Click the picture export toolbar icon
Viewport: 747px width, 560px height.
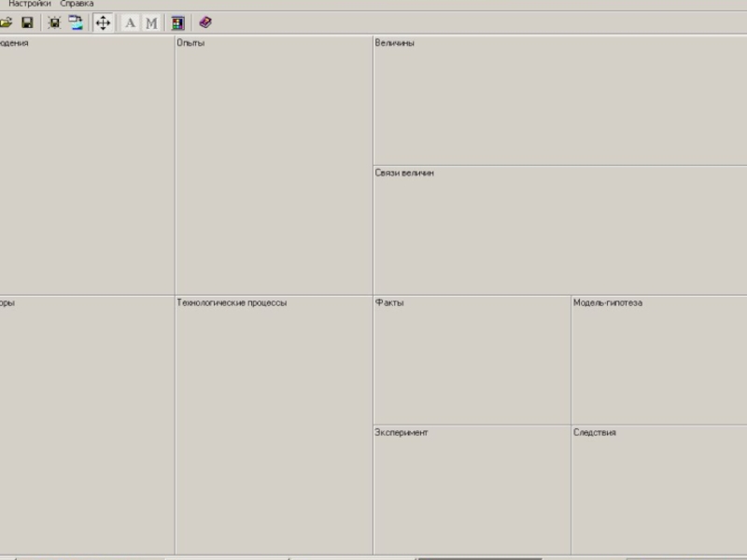point(76,22)
